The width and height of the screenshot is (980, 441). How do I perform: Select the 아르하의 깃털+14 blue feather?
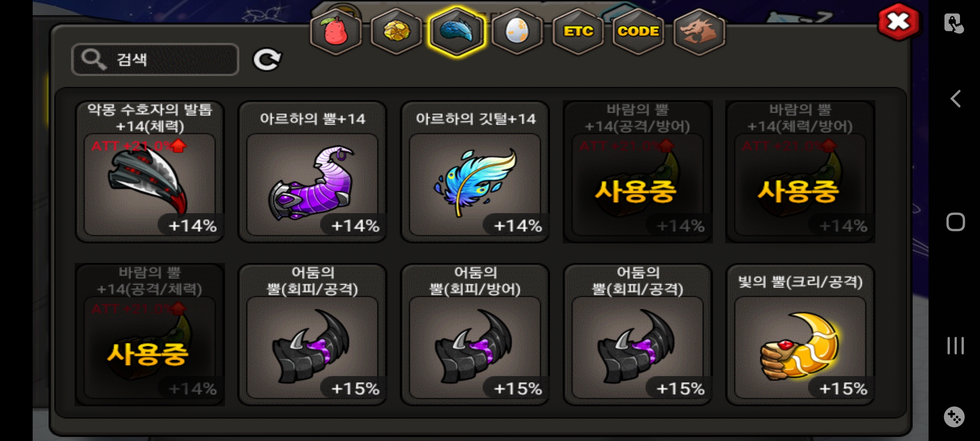[x=475, y=171]
